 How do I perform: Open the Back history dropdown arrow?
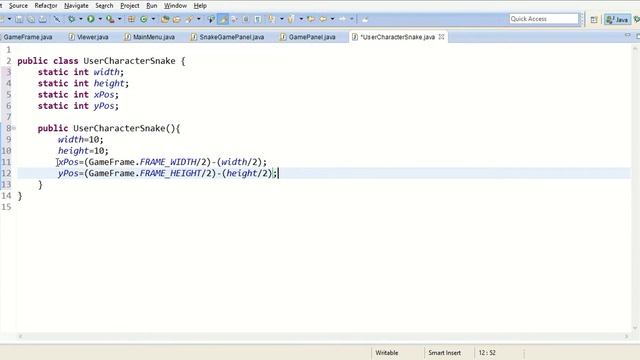(333, 19)
